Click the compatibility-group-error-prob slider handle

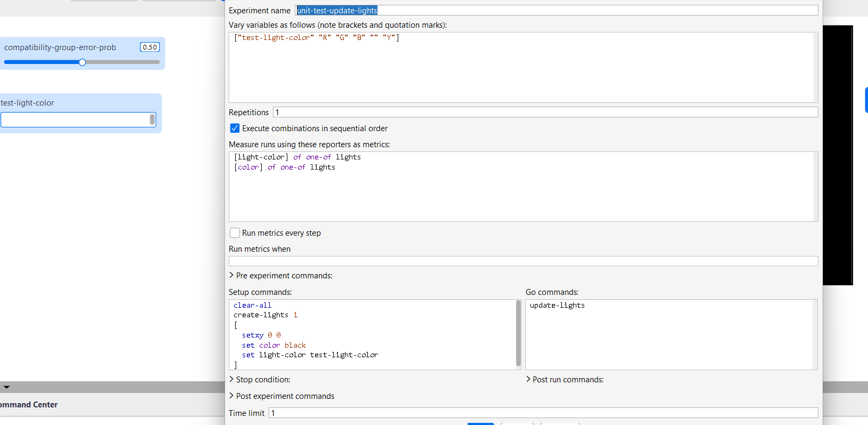tap(82, 62)
